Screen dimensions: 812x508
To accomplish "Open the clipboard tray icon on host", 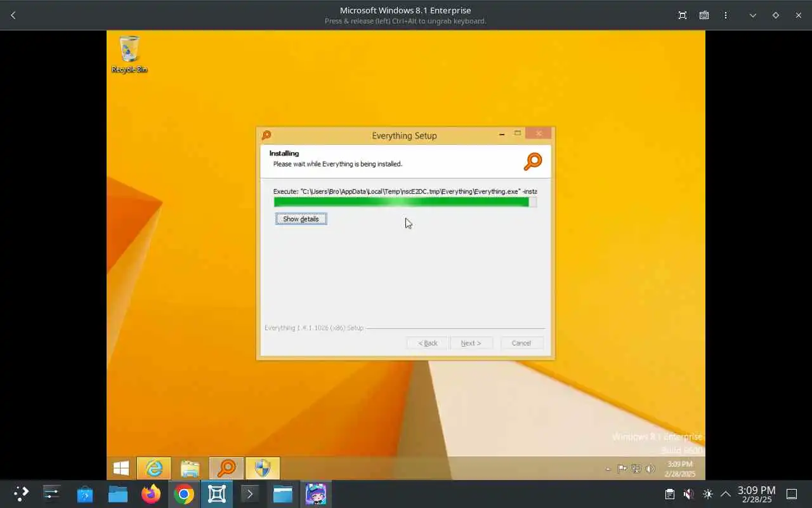I will [670, 494].
